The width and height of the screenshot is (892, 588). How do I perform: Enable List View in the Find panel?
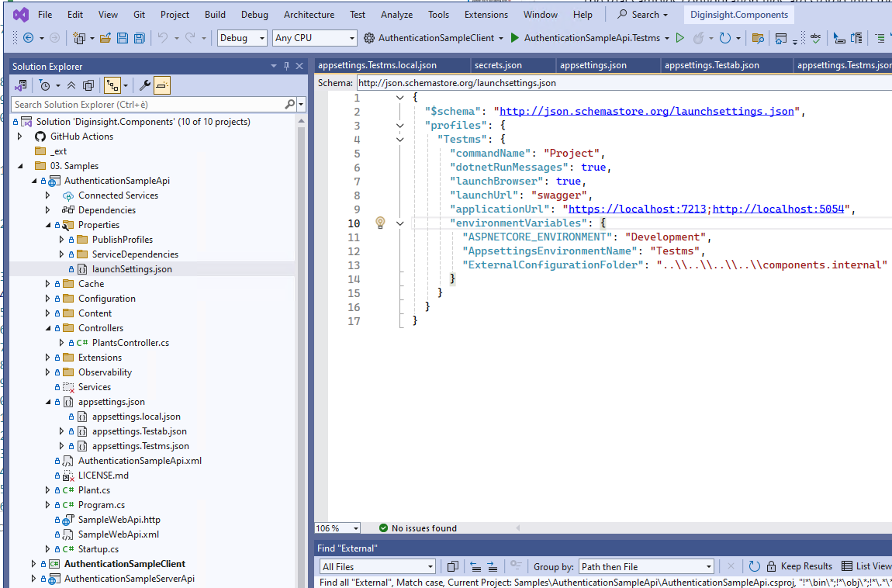(865, 566)
